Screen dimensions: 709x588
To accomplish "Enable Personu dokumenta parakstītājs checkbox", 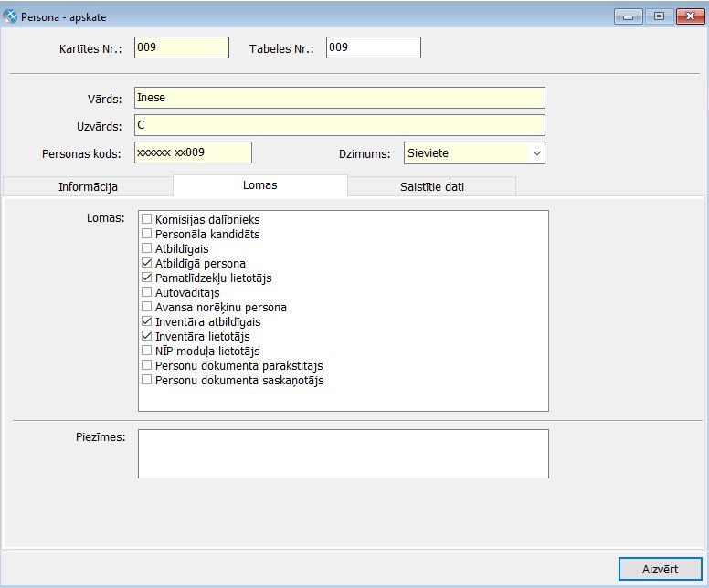I will point(147,365).
